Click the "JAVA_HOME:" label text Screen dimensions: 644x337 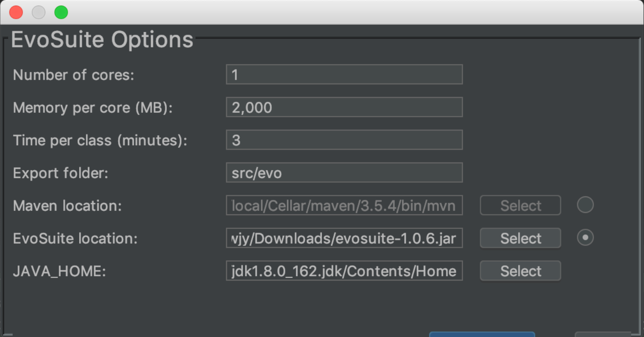[59, 271]
